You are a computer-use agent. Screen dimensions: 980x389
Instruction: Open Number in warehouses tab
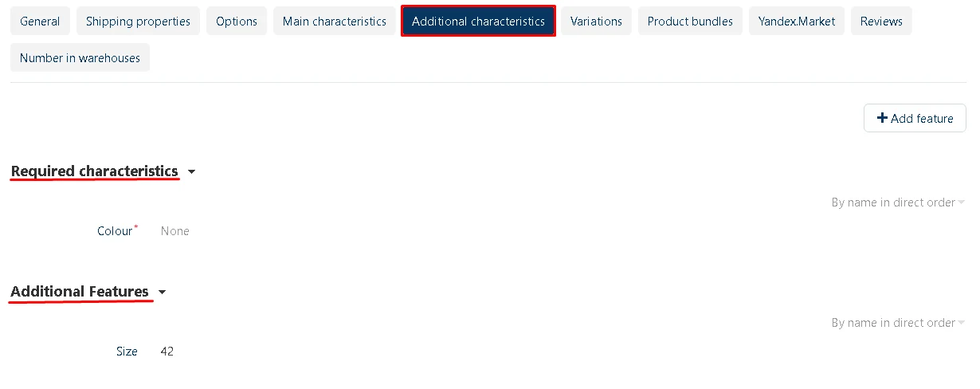pos(80,58)
